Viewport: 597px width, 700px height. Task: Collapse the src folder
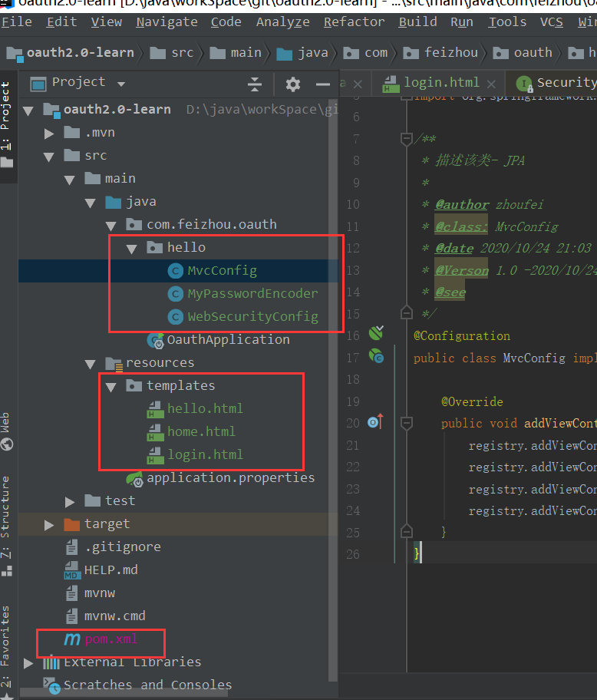tap(48, 157)
